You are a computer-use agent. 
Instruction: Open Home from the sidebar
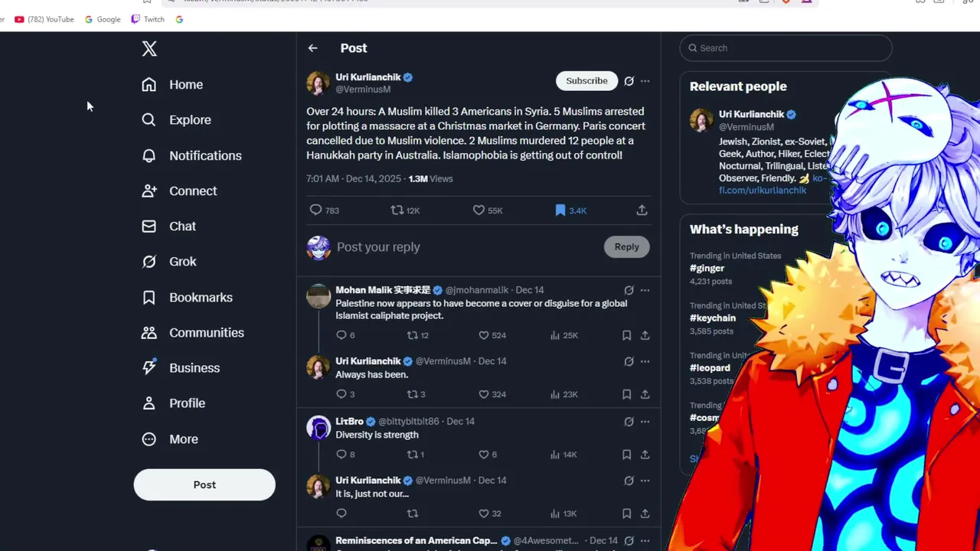pyautogui.click(x=172, y=85)
